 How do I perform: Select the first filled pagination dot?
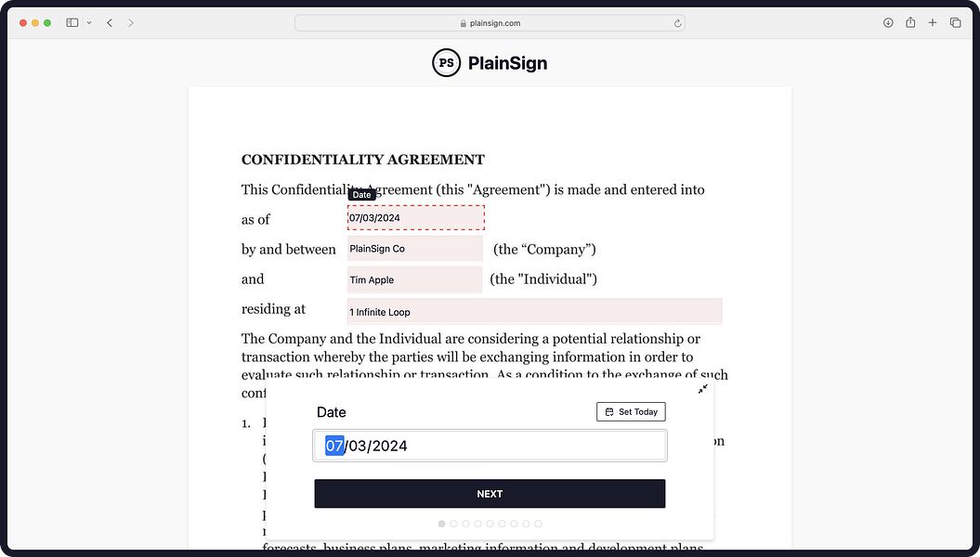tap(441, 524)
